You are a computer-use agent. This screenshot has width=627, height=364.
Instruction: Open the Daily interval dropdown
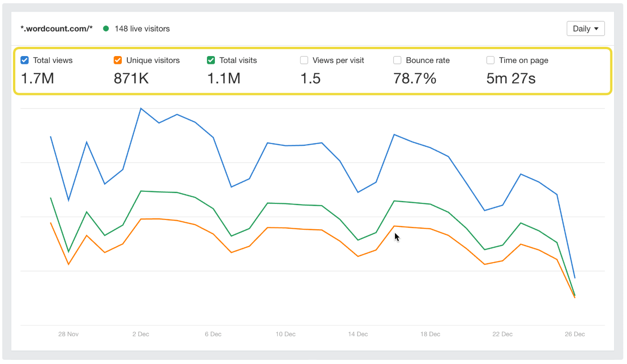tap(585, 28)
